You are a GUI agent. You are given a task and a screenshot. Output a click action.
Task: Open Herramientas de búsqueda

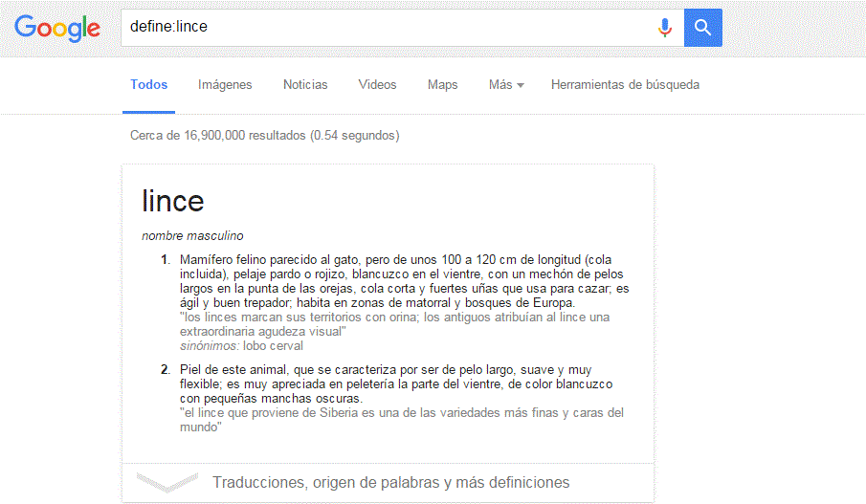click(625, 84)
